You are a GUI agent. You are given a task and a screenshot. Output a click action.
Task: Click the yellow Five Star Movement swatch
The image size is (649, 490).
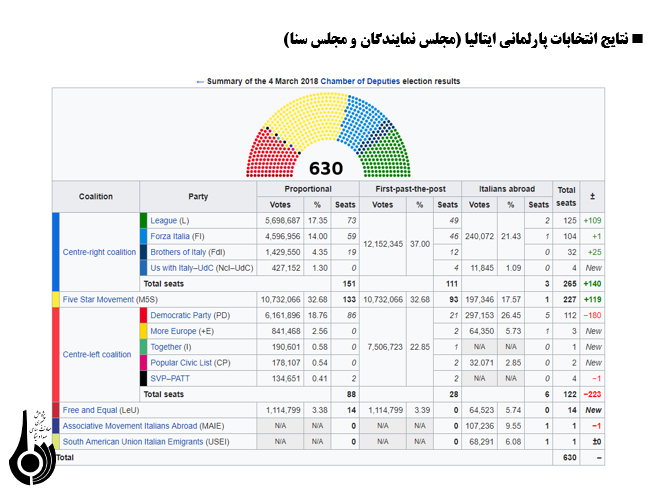[56, 299]
